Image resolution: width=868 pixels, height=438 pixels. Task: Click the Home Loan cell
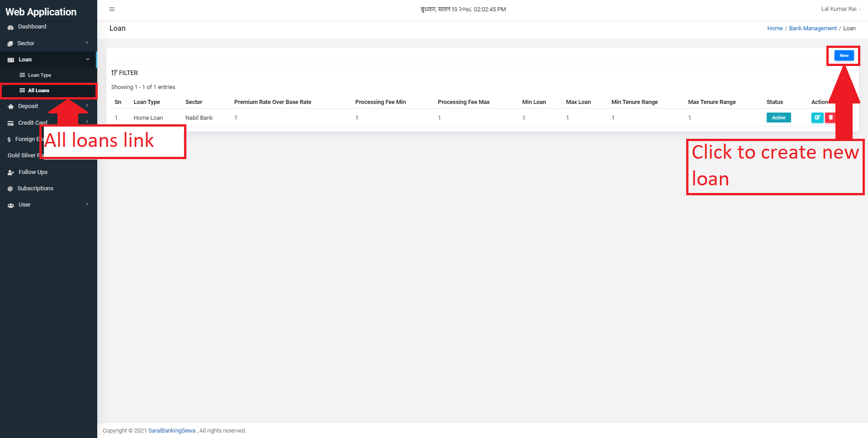pos(148,118)
